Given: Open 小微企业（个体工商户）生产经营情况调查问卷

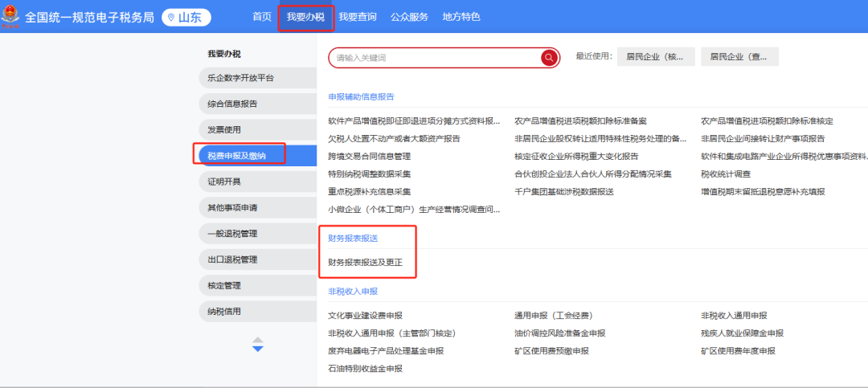Looking at the screenshot, I should pos(414,209).
